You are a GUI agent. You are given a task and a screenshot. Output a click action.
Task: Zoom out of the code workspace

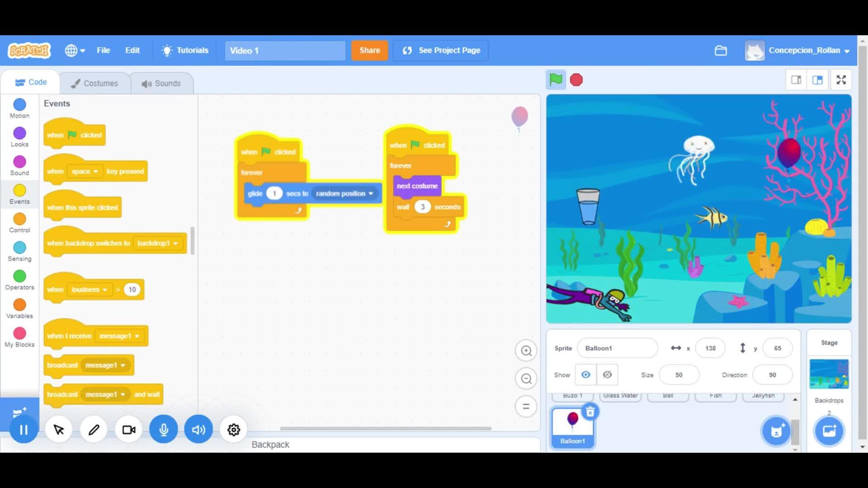(x=526, y=379)
